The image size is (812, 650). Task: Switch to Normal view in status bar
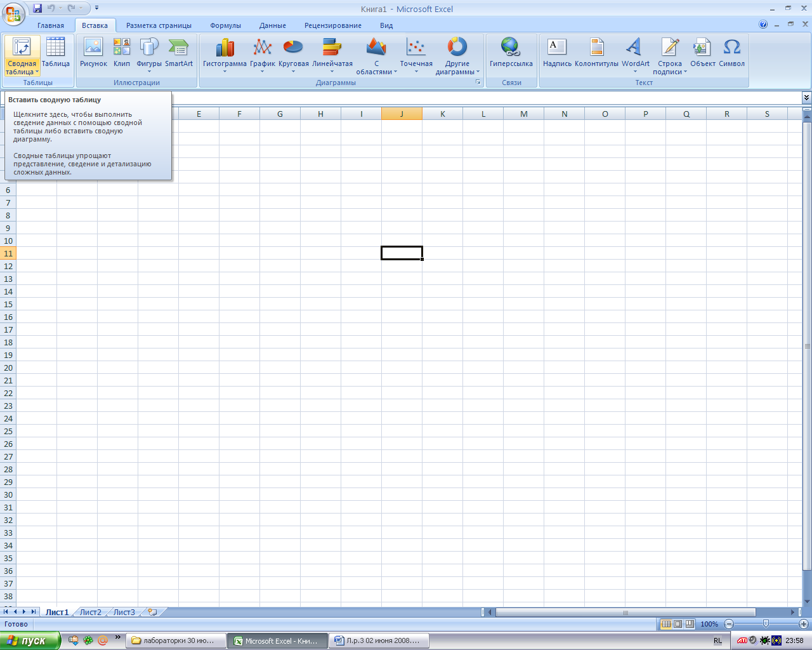[666, 624]
